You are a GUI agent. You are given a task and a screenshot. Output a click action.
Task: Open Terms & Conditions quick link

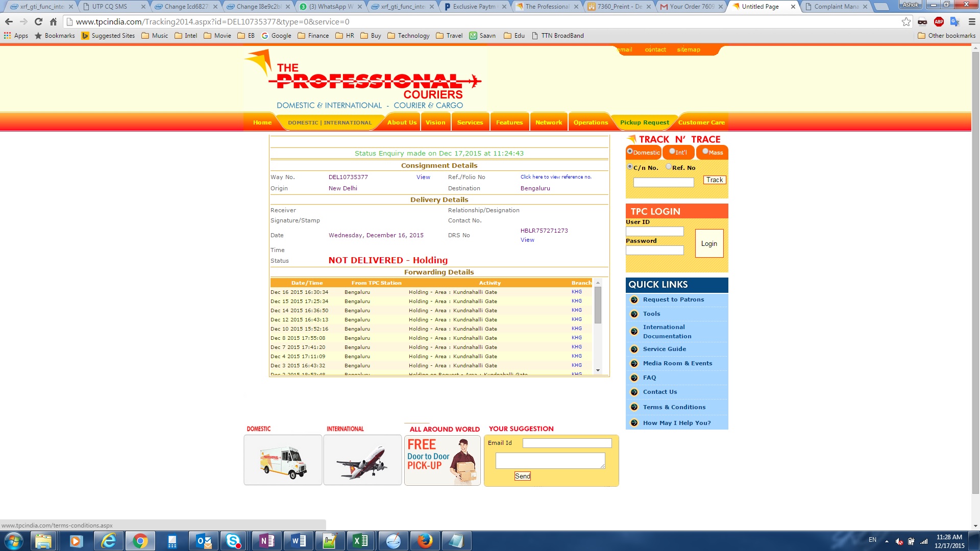tap(674, 407)
